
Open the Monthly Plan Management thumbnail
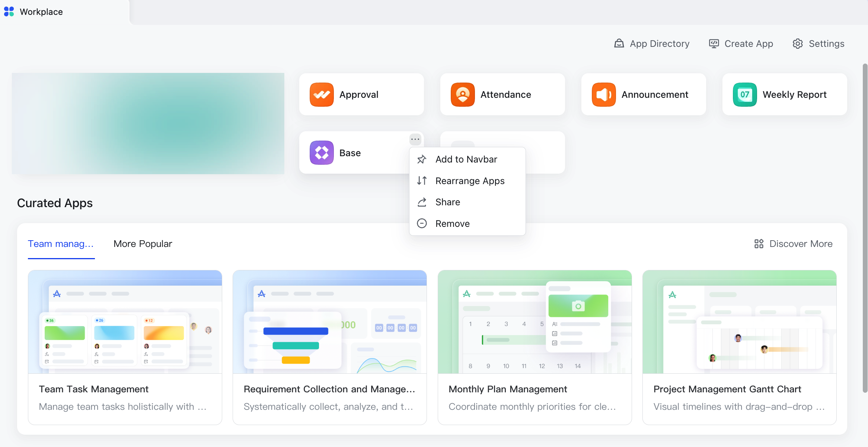click(535, 322)
